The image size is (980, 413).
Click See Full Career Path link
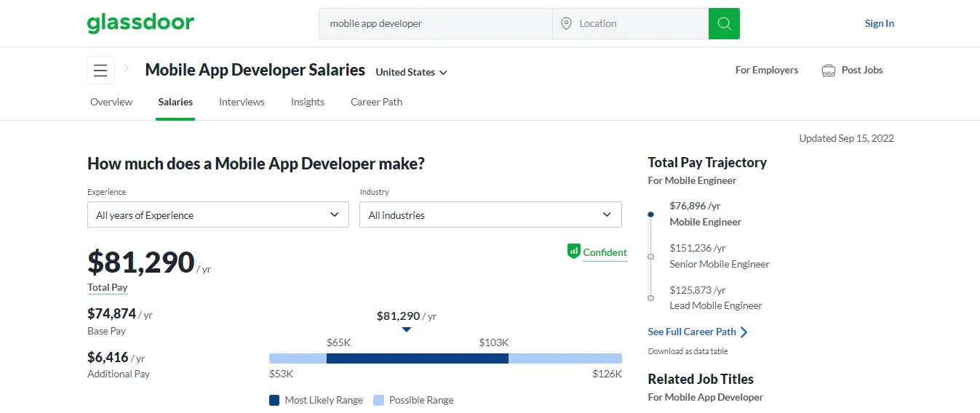(x=692, y=332)
